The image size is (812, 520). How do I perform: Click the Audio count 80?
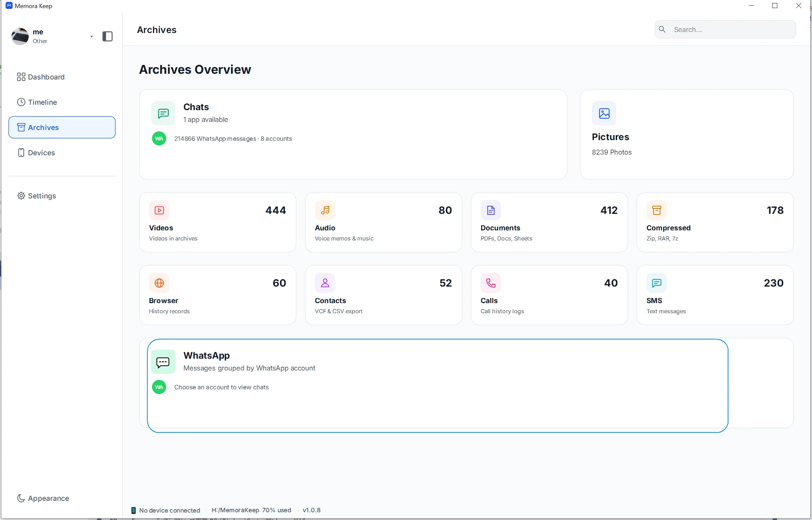tap(445, 210)
